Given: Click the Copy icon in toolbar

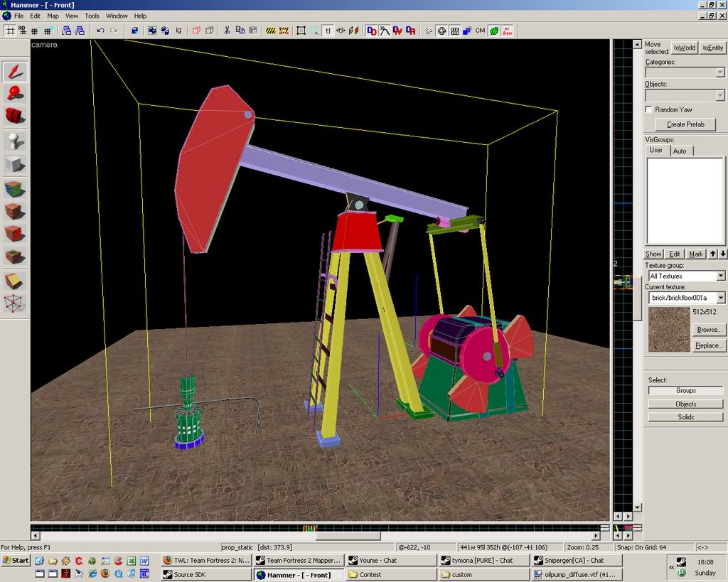Looking at the screenshot, I should click(240, 31).
